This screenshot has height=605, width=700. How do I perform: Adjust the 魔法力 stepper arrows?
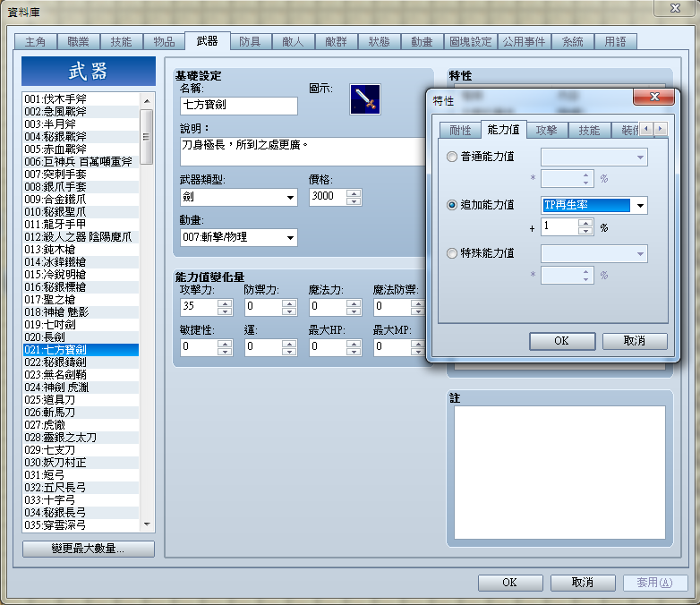[x=354, y=307]
